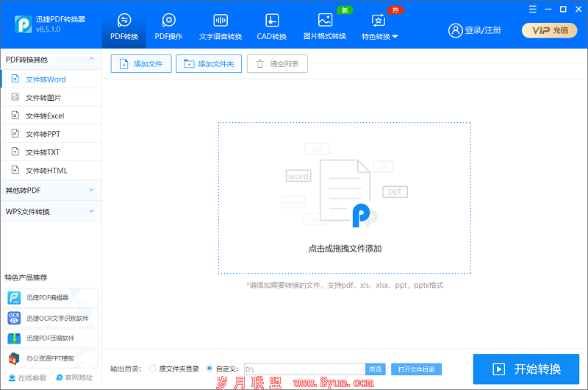Viewport: 588px width, 390px height.
Task: Open the 特色转换 dropdown menu
Action: (379, 26)
